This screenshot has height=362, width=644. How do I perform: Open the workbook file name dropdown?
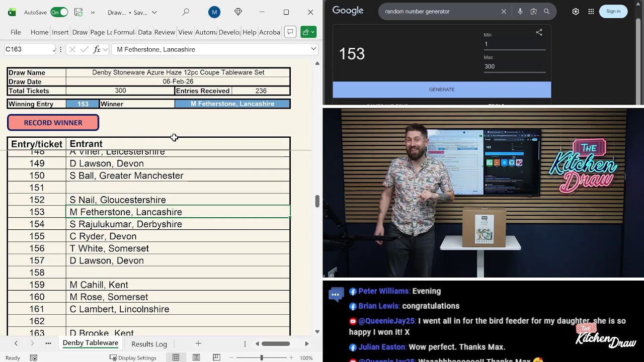[x=154, y=13]
